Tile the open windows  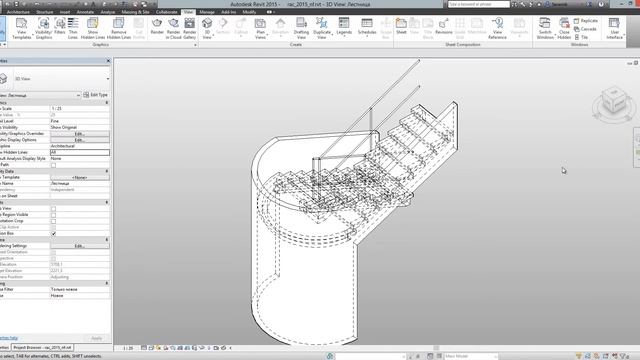(581, 37)
